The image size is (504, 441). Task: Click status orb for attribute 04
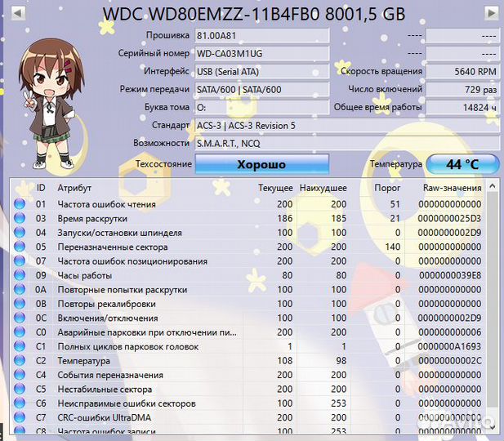20,233
